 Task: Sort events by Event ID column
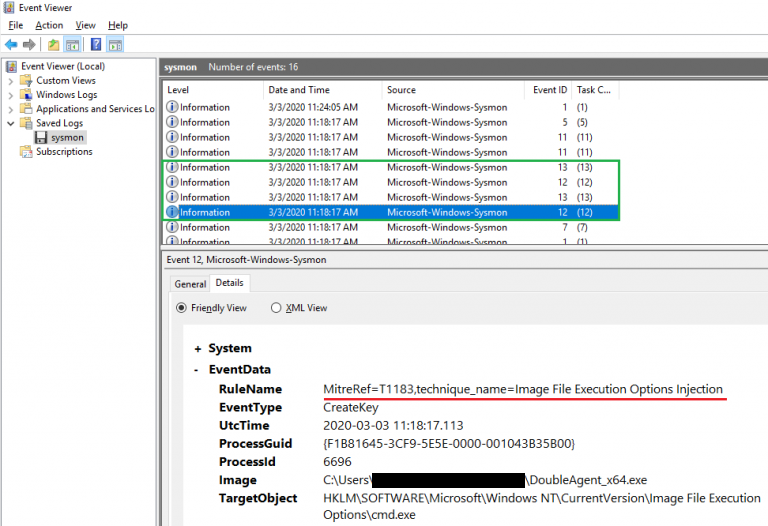[549, 90]
